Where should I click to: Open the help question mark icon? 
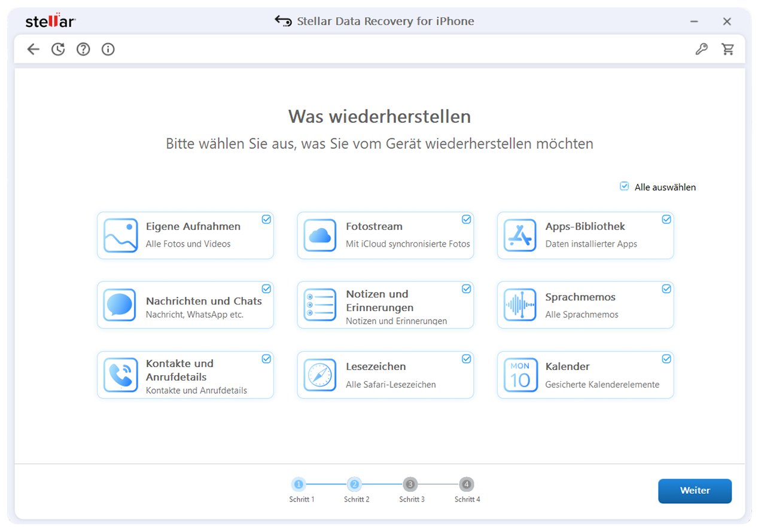coord(83,49)
